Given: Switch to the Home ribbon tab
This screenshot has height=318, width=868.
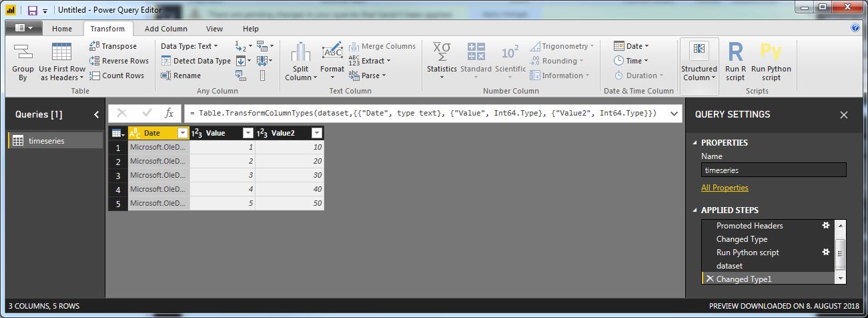Looking at the screenshot, I should tap(62, 29).
